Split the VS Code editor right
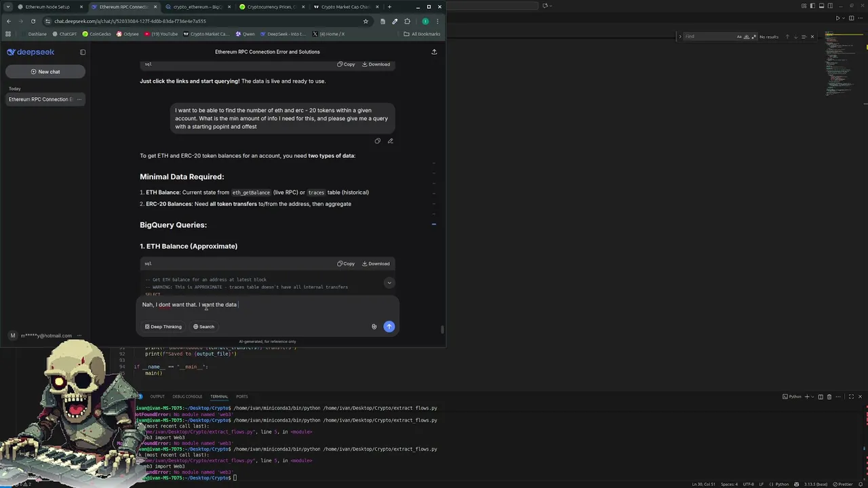The height and width of the screenshot is (488, 868). 852,18
